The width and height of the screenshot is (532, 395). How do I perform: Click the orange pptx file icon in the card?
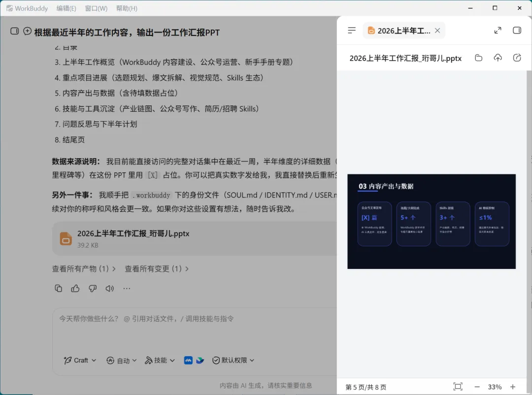click(66, 238)
